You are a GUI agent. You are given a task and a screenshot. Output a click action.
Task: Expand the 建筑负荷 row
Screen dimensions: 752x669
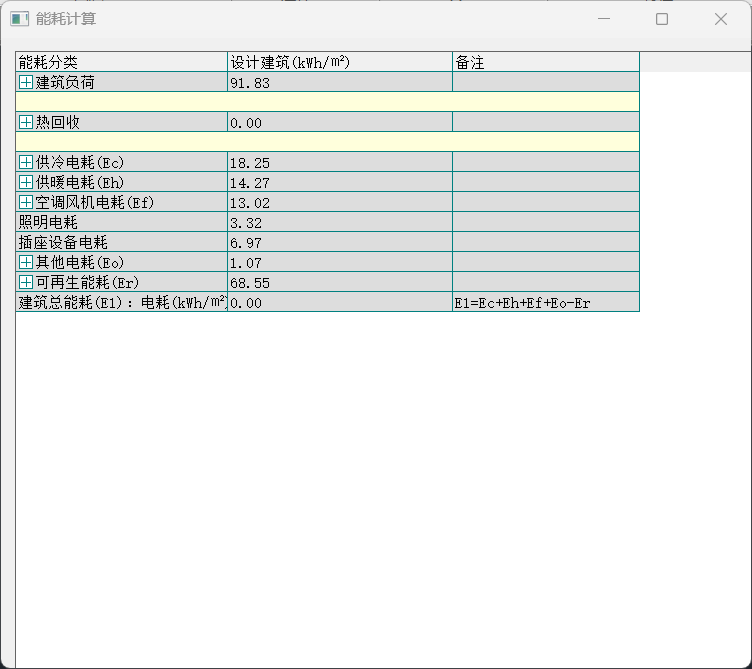coord(26,82)
